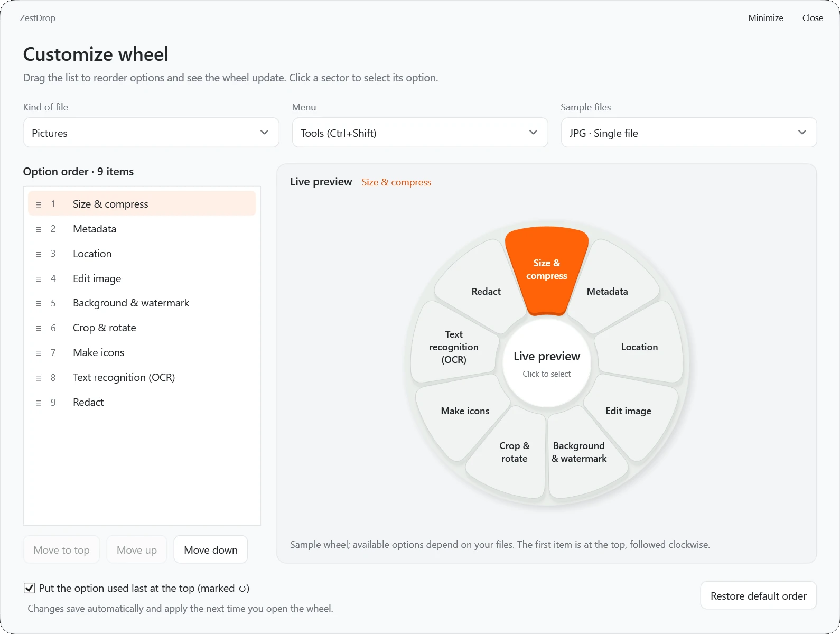Image resolution: width=840 pixels, height=634 pixels.
Task: Grab the drag handle for Redact row
Action: 38,403
